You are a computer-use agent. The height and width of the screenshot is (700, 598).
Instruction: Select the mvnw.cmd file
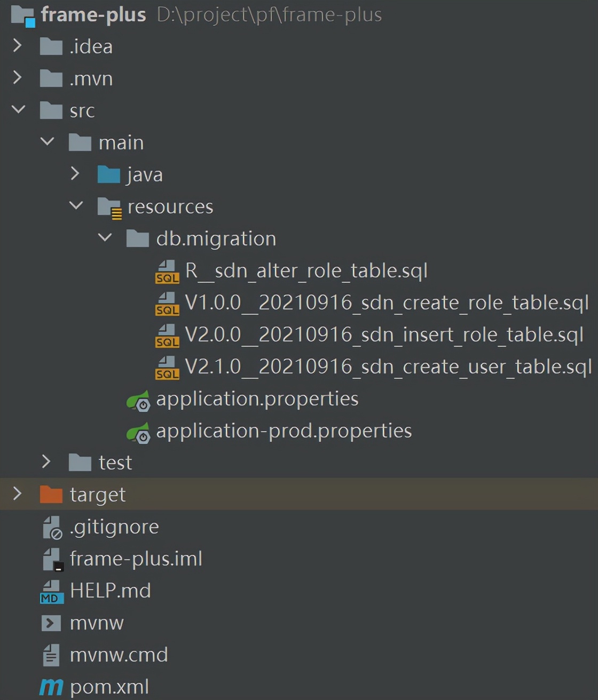click(119, 655)
